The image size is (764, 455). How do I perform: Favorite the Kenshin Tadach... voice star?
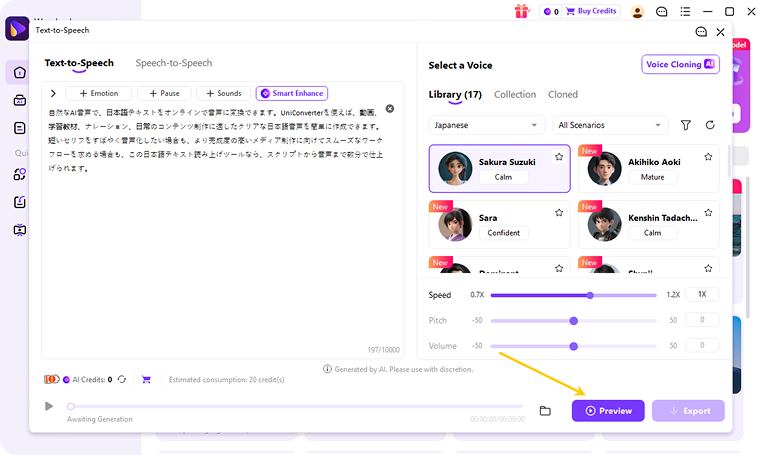coord(708,212)
